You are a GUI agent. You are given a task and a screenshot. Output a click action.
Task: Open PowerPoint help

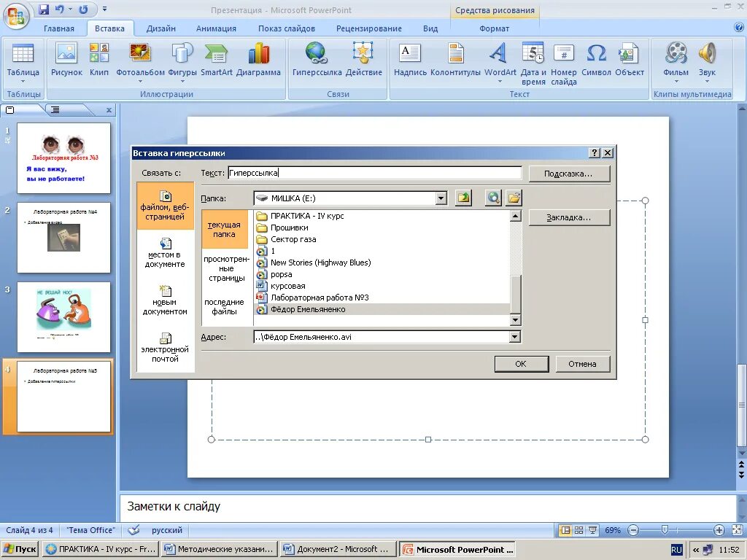coord(738,28)
